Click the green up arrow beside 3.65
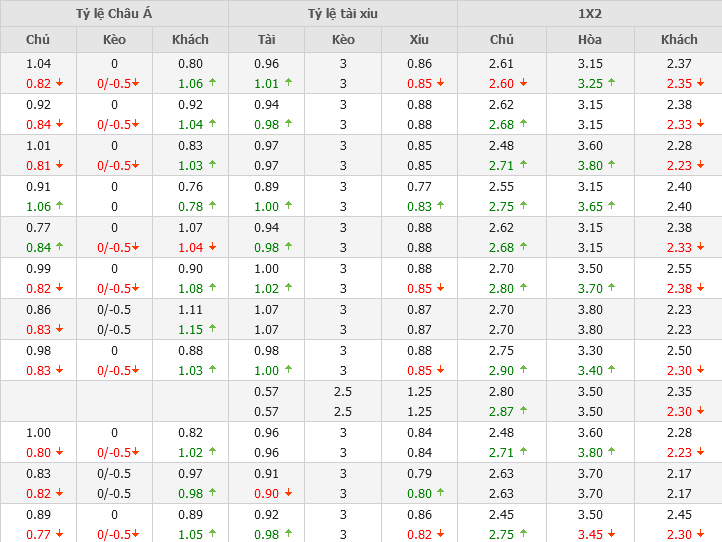The image size is (722, 542). (611, 207)
